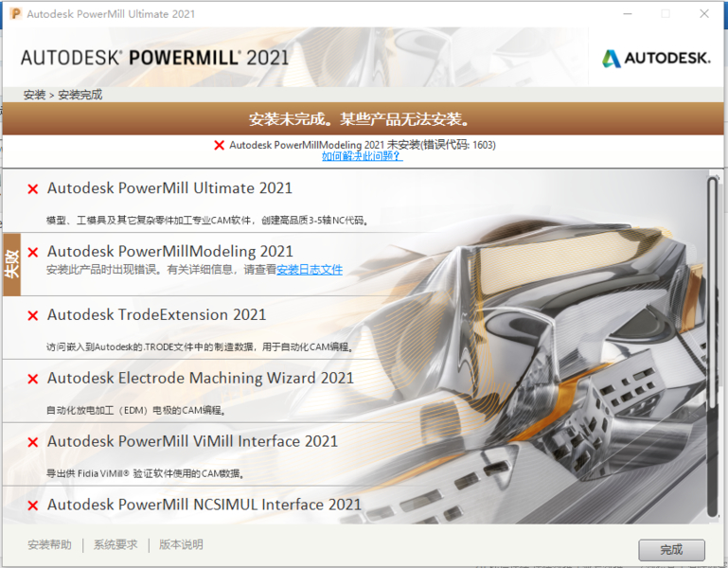Click the error code 1603 message text
728x568 pixels.
363,145
